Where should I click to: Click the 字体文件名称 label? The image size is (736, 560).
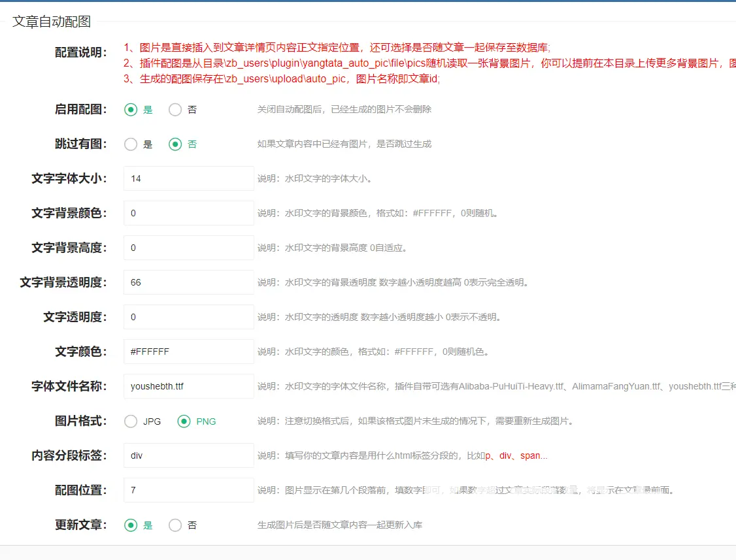click(x=69, y=386)
